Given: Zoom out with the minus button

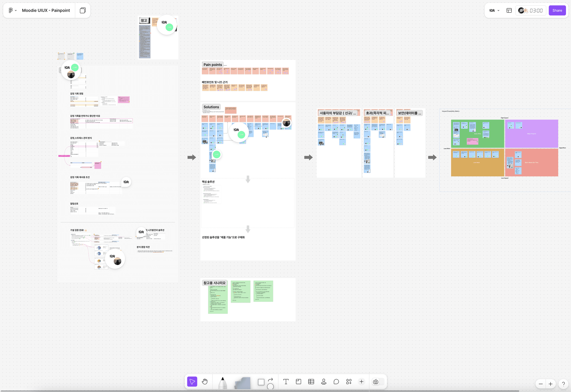Looking at the screenshot, I should [x=541, y=384].
